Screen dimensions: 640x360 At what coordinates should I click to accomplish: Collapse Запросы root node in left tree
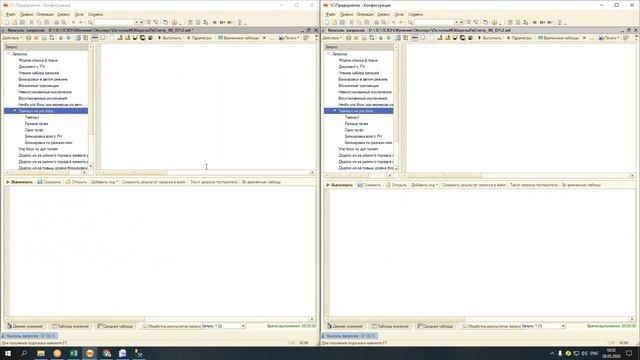pos(9,54)
